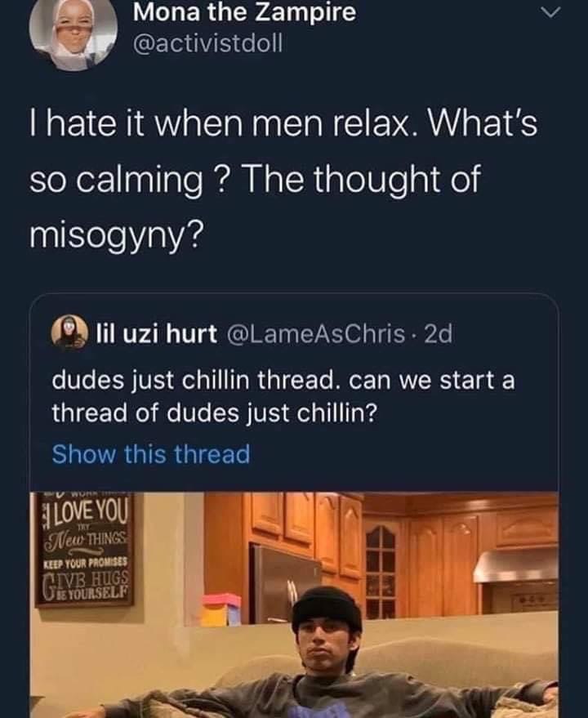
Task: Visit the @LameAsChris handle
Action: click(315, 334)
